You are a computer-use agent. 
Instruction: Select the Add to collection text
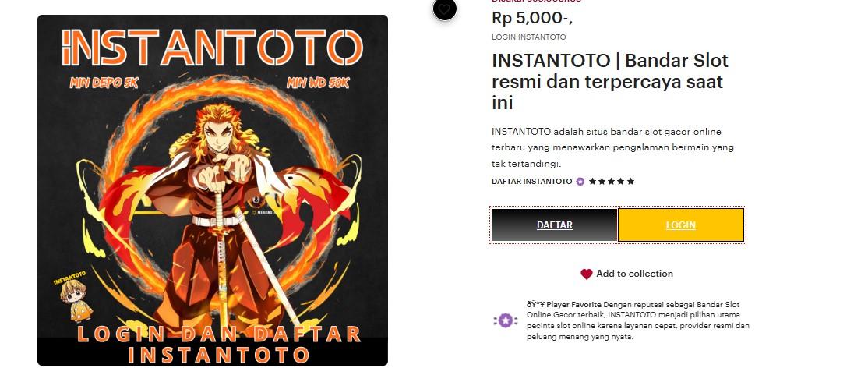634,274
